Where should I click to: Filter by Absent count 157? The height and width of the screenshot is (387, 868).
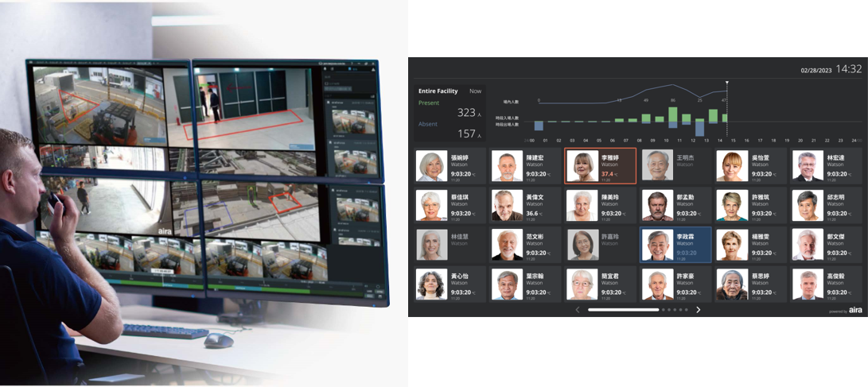[465, 133]
